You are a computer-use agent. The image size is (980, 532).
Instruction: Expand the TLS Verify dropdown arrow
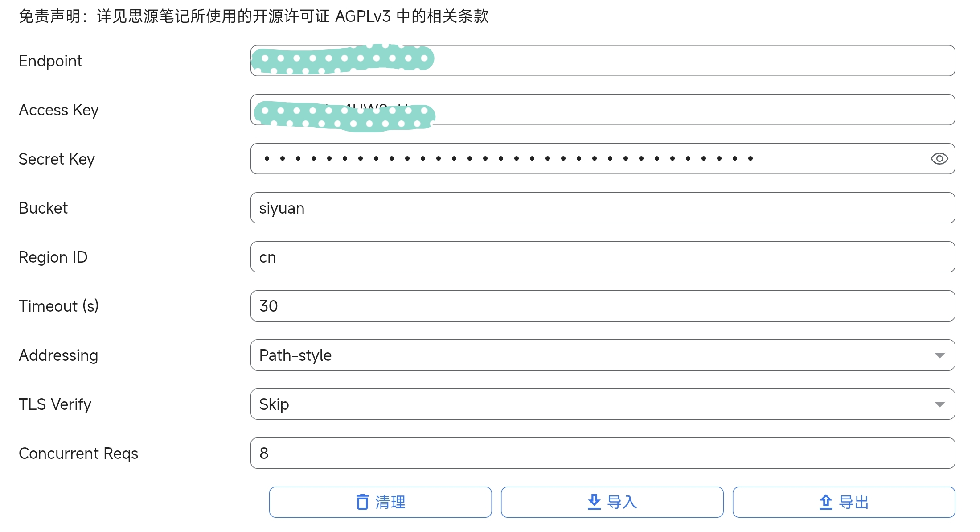939,404
